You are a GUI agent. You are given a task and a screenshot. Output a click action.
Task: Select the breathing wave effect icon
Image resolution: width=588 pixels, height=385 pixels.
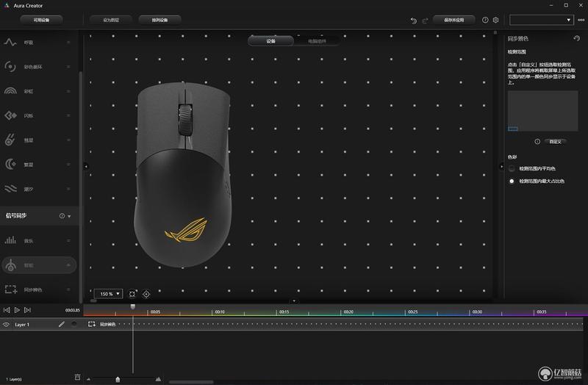click(x=10, y=42)
